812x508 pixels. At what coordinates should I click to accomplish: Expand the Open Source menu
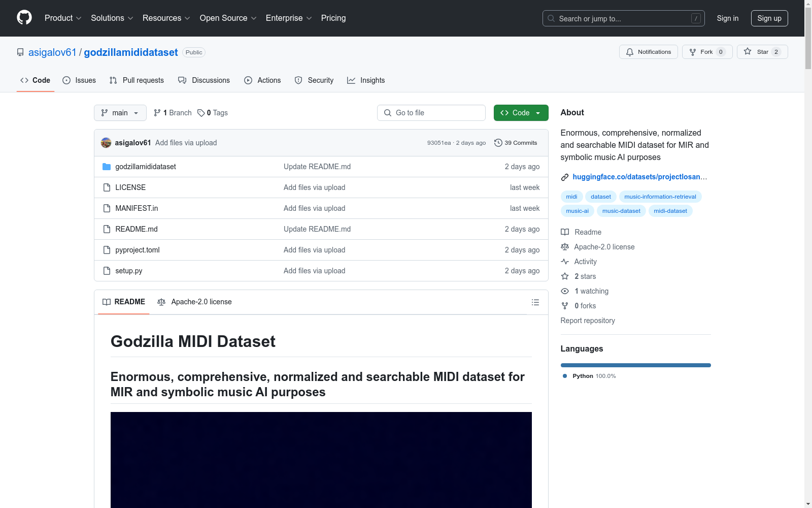pyautogui.click(x=228, y=18)
